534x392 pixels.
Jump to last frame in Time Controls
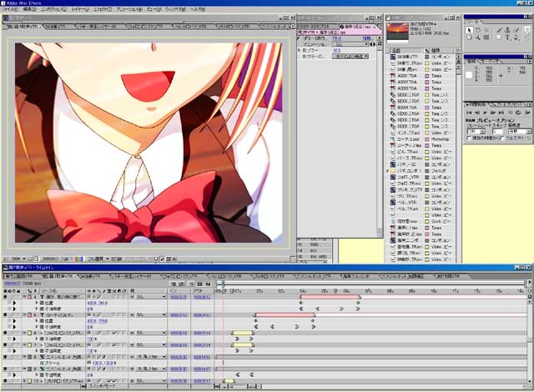click(x=501, y=113)
